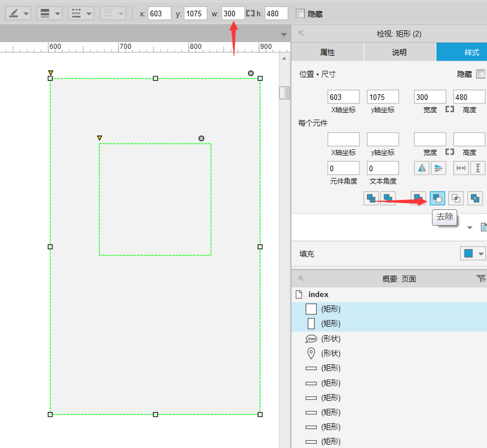Image resolution: width=487 pixels, height=448 pixels.
Task: Click rotation handle of the outer rectangle
Action: [251, 74]
